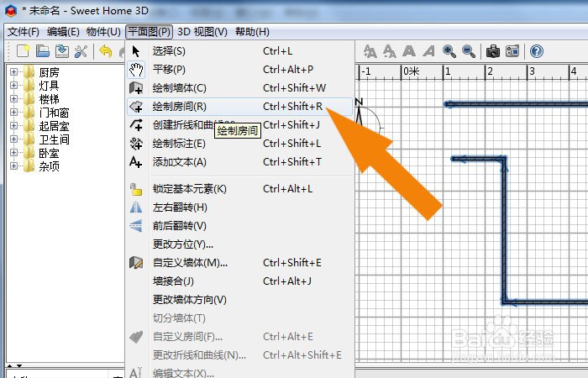This screenshot has height=378, width=588.
Task: Open the 文件(F) menu
Action: pyautogui.click(x=24, y=32)
